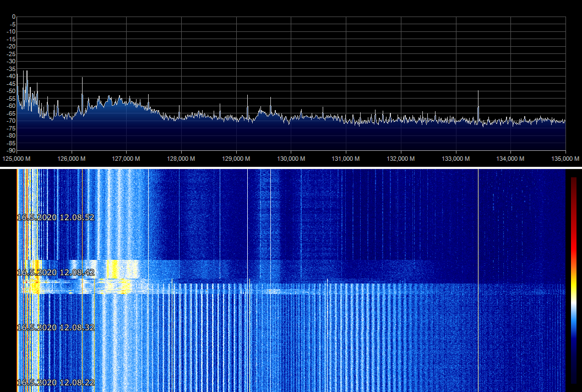Screen dimensions: 582x392
Task: Select the 132,000 M frequency label
Action: click(x=401, y=159)
